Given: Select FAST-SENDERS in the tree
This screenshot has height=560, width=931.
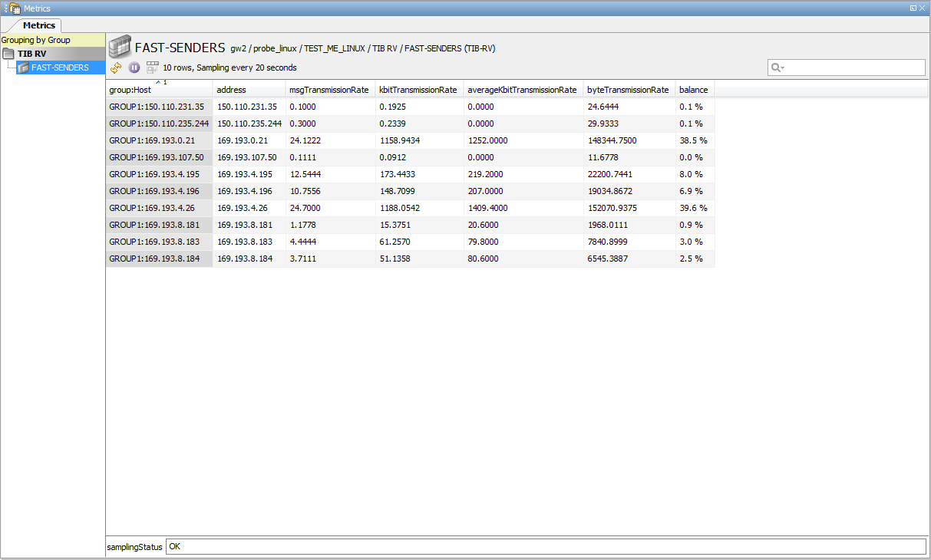Looking at the screenshot, I should pos(60,68).
